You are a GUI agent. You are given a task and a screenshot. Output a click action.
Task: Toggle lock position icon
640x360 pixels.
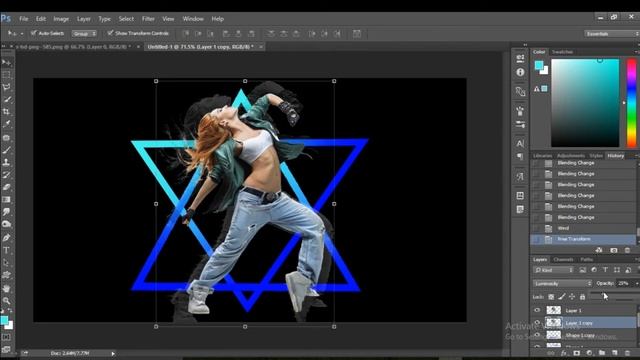[572, 297]
